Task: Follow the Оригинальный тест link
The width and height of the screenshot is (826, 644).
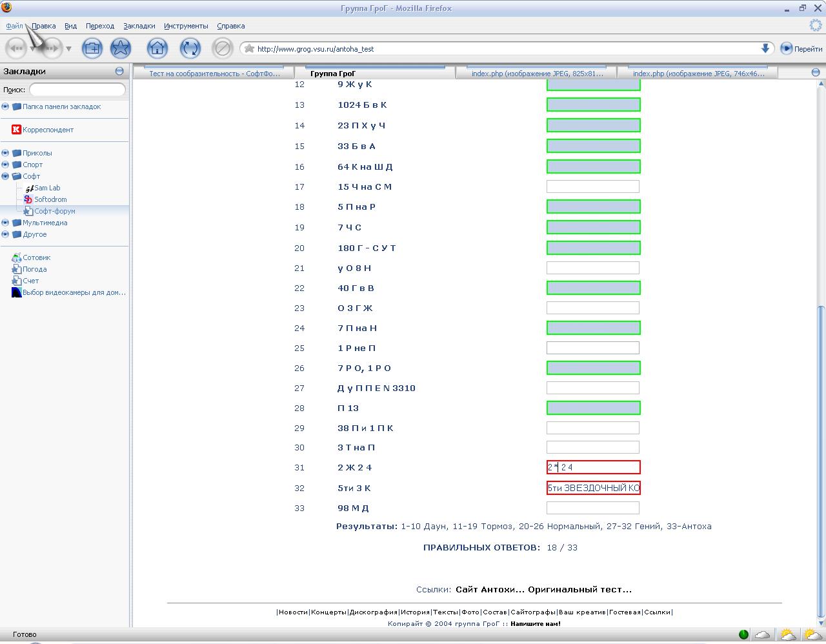Action: pos(579,589)
